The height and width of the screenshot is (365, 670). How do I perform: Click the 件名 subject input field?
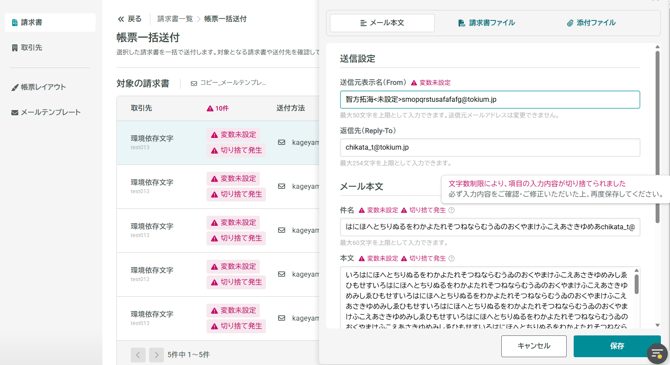click(490, 227)
